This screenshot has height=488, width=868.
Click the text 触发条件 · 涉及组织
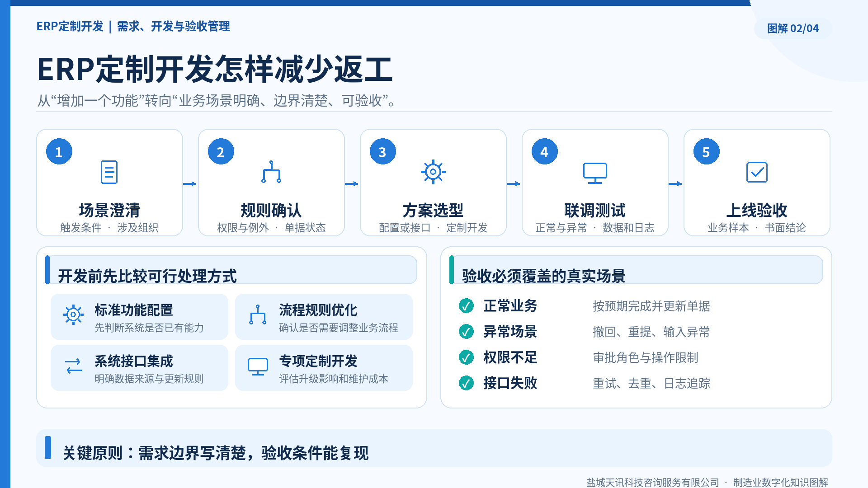click(x=109, y=228)
